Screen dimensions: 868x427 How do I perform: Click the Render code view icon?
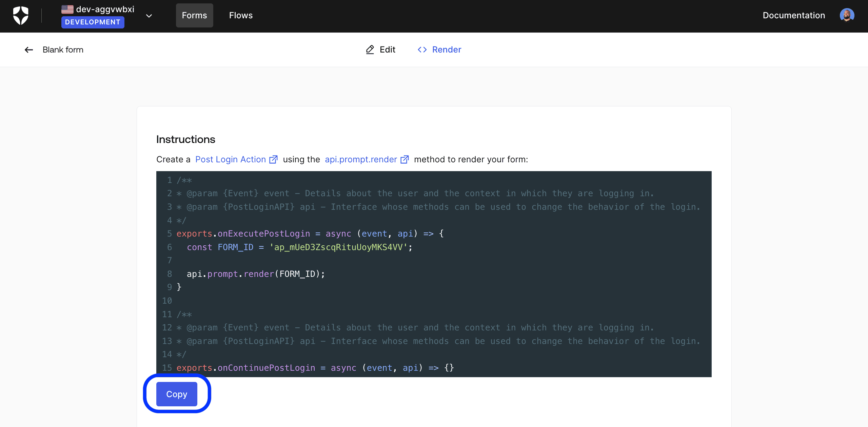tap(421, 49)
